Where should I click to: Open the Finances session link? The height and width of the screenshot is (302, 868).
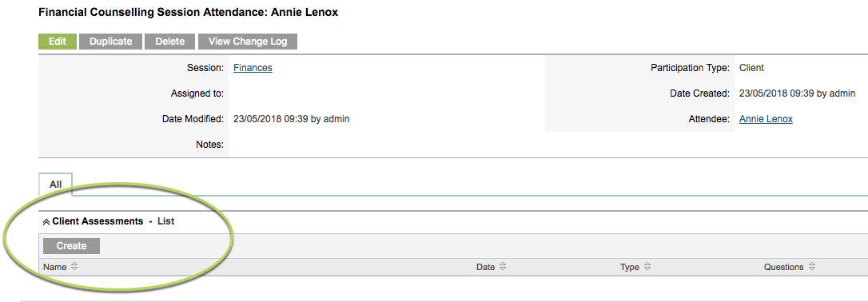click(253, 68)
